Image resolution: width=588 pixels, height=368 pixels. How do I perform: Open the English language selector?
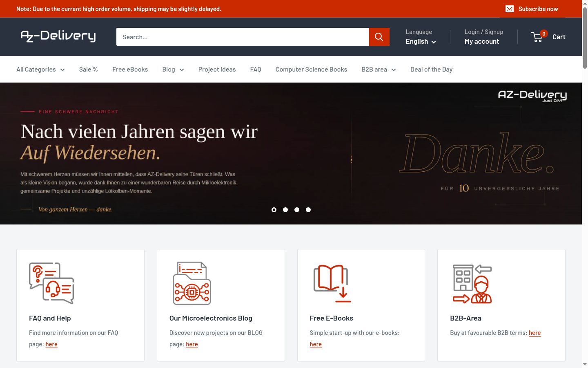click(421, 41)
